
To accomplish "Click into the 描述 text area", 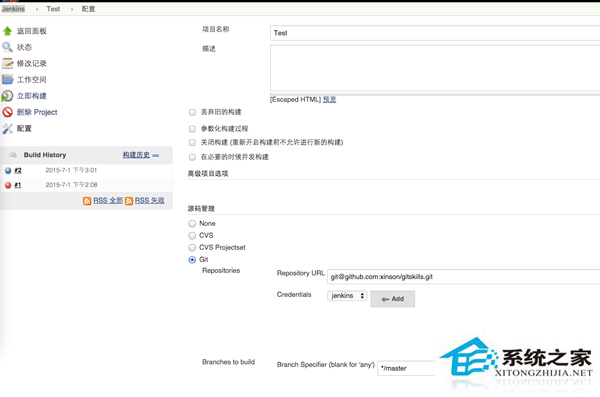I will [x=435, y=68].
